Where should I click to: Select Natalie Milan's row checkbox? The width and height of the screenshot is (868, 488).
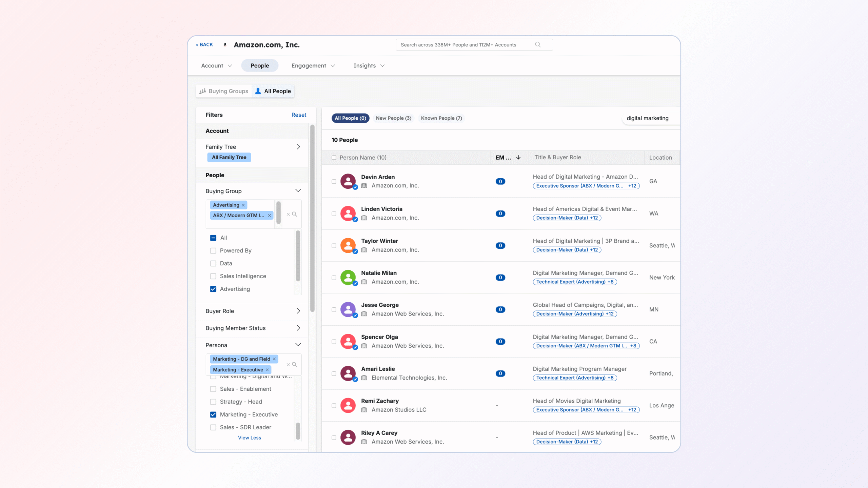click(x=334, y=278)
